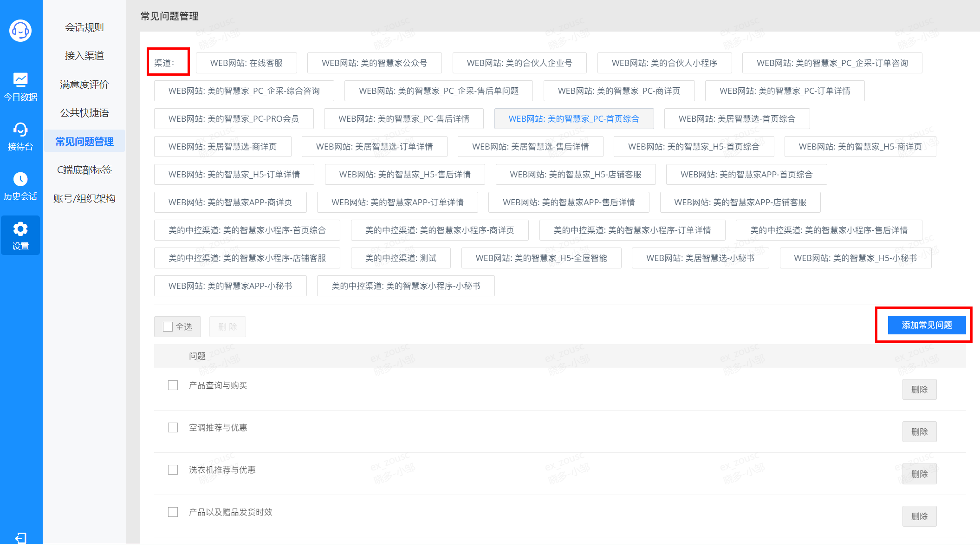Select channel 美的智慧家_PC-商详页
The width and height of the screenshot is (980, 548).
point(619,91)
